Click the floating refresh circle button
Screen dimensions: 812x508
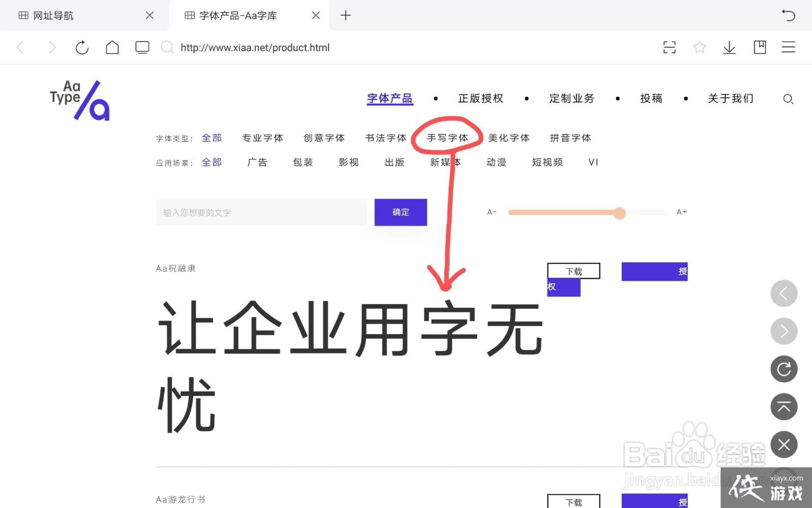tap(784, 369)
